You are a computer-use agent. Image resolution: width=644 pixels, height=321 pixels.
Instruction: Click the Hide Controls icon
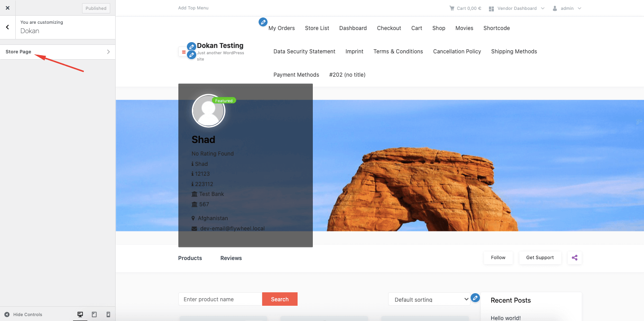[7, 315]
